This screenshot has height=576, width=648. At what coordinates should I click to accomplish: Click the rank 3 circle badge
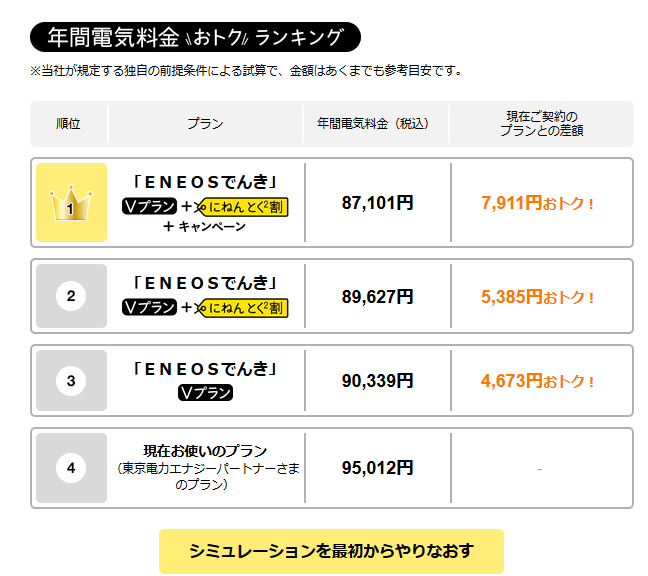(x=71, y=381)
